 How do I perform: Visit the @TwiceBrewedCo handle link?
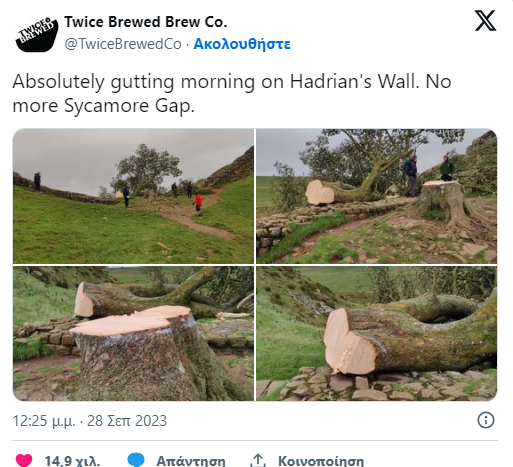click(123, 44)
